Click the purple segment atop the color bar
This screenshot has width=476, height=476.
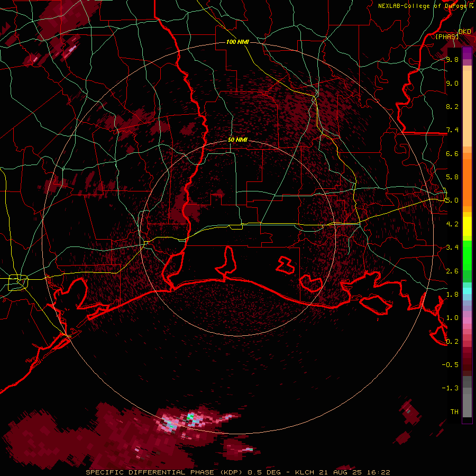point(467,53)
